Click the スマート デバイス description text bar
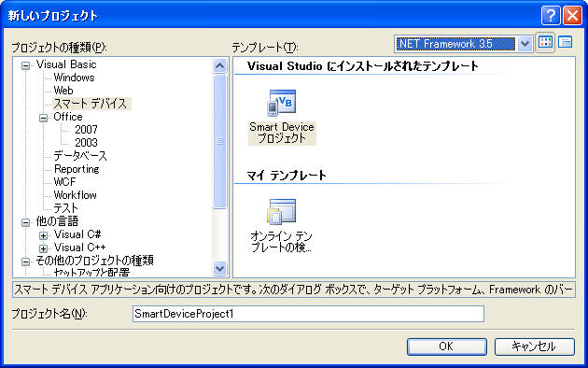 click(294, 290)
